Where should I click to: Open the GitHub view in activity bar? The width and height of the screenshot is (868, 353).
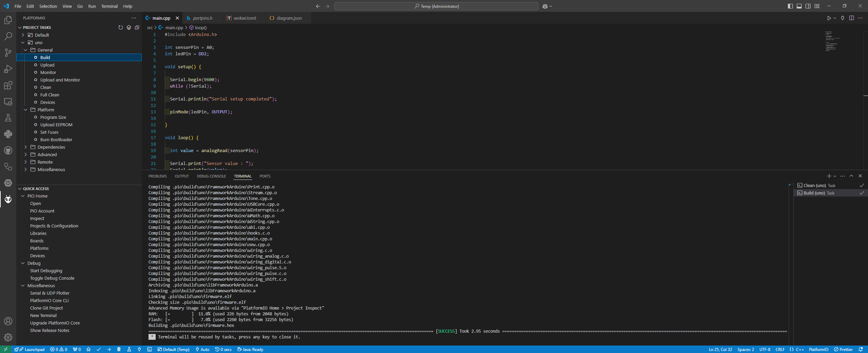[x=8, y=150]
